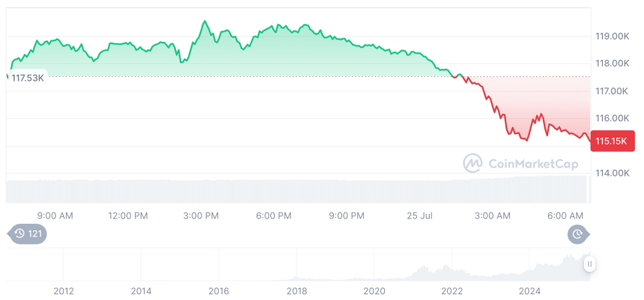The image size is (644, 300).
Task: Click the 25 Jul date axis label
Action: pyautogui.click(x=421, y=215)
